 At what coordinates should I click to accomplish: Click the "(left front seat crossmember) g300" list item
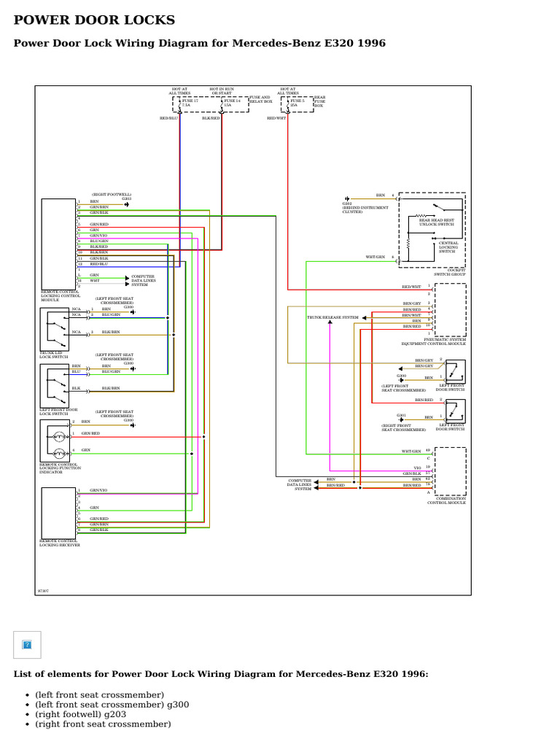click(x=112, y=705)
